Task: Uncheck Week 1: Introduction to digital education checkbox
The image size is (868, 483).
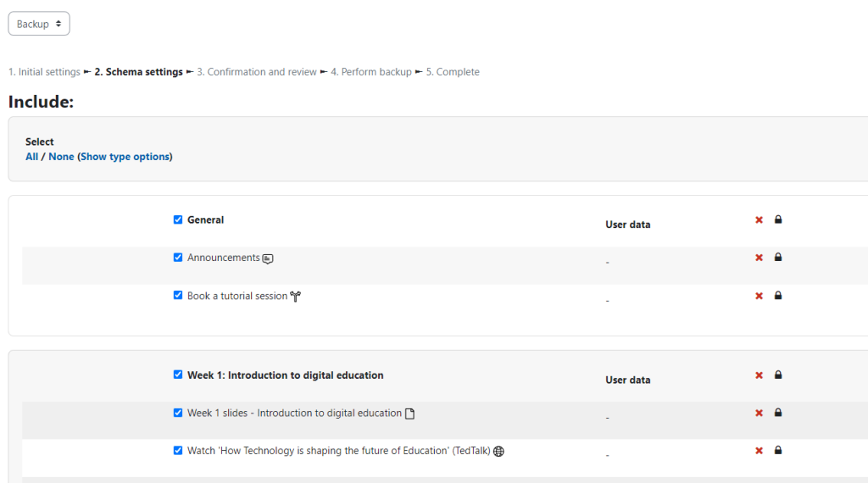Action: (x=178, y=375)
